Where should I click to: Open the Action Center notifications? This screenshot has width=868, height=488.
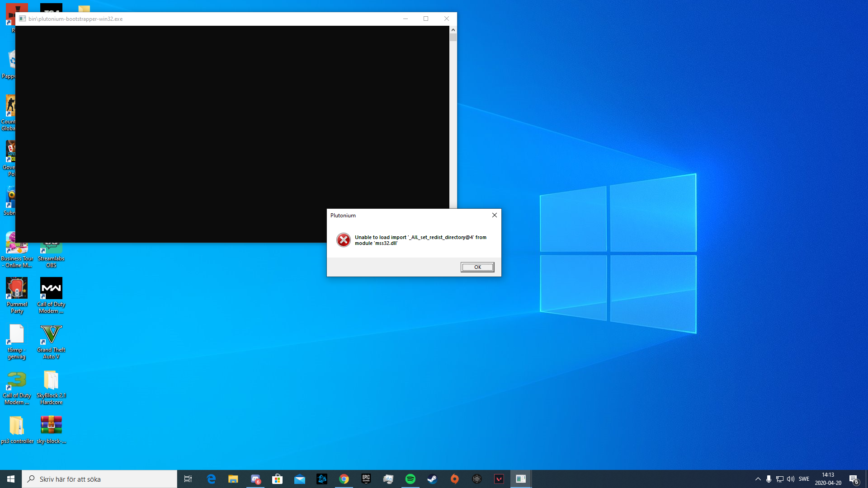click(x=854, y=479)
